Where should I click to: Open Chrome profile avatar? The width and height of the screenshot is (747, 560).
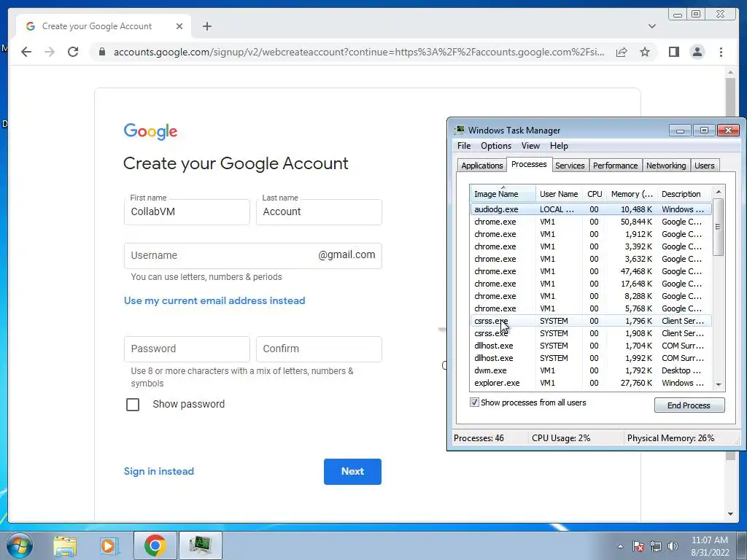click(697, 52)
